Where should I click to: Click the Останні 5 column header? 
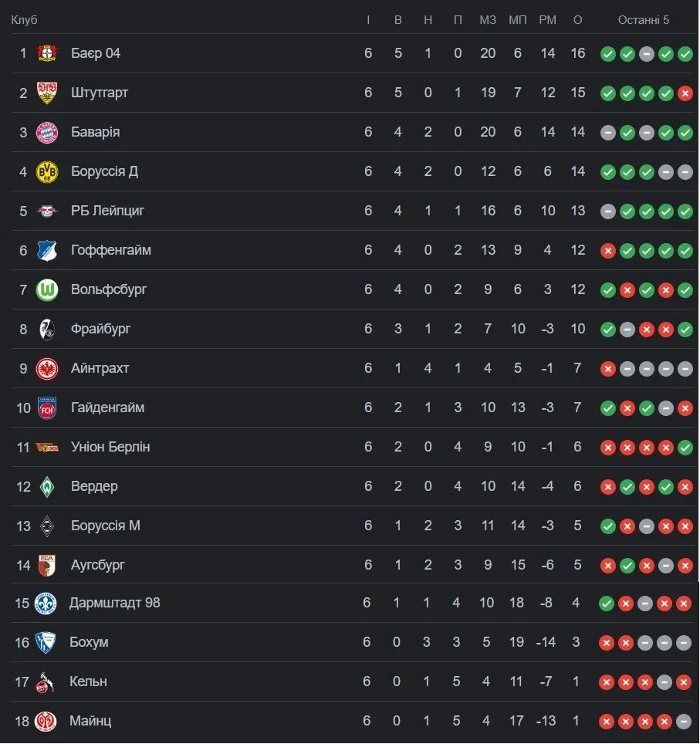click(x=643, y=20)
